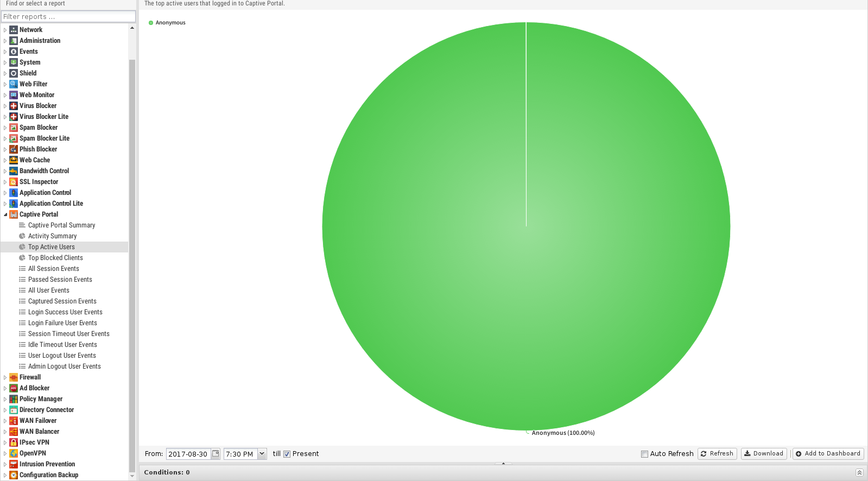Click the Firewall icon
Viewport: 868px width, 481px height.
click(14, 377)
